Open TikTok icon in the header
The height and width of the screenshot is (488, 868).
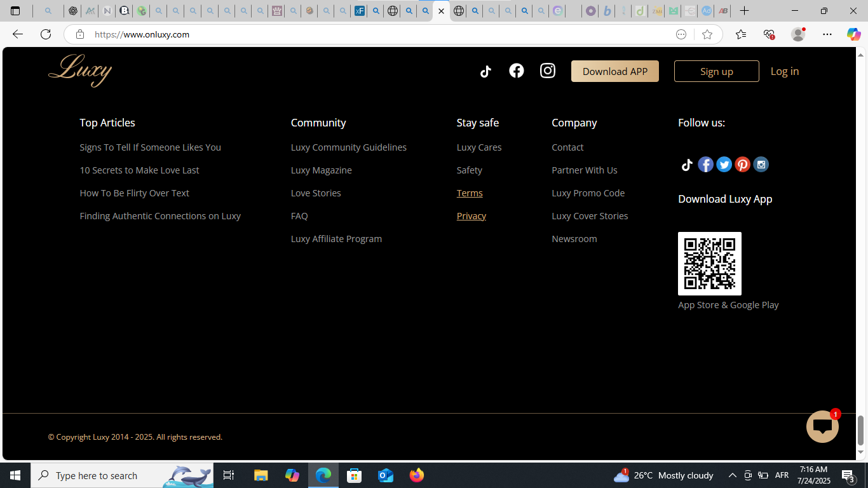pyautogui.click(x=485, y=71)
